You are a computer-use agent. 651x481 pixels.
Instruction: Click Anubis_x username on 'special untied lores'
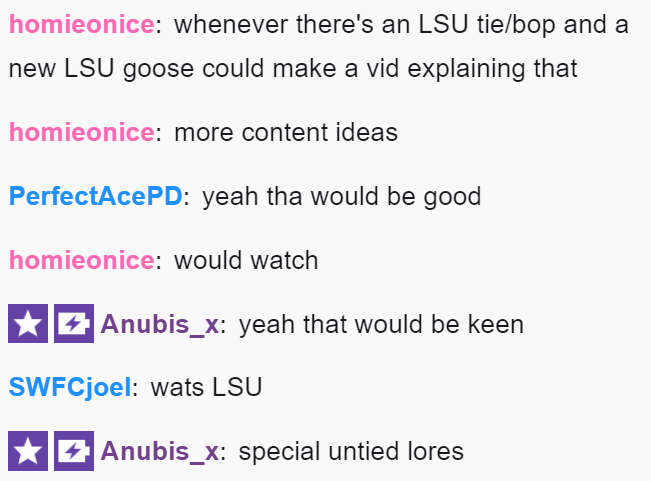[160, 451]
